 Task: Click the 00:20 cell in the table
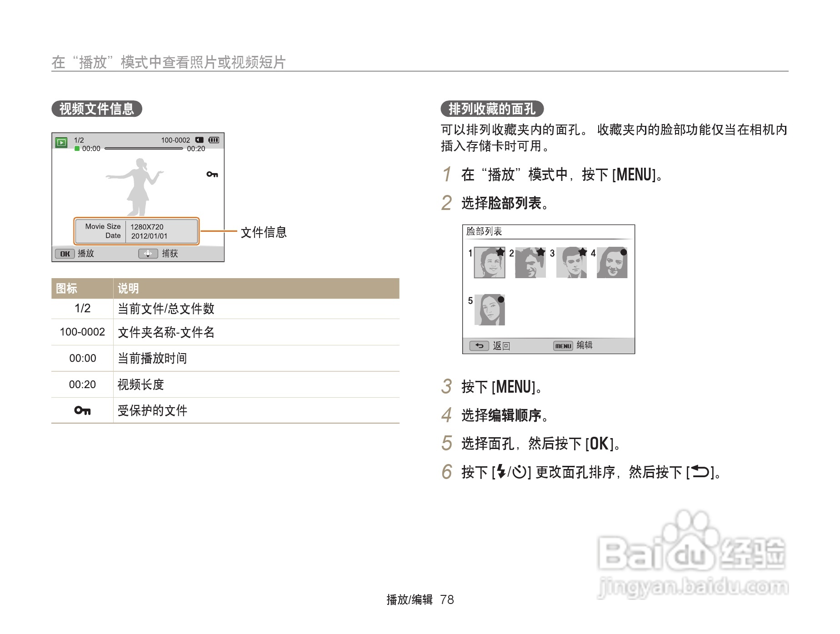click(x=82, y=384)
